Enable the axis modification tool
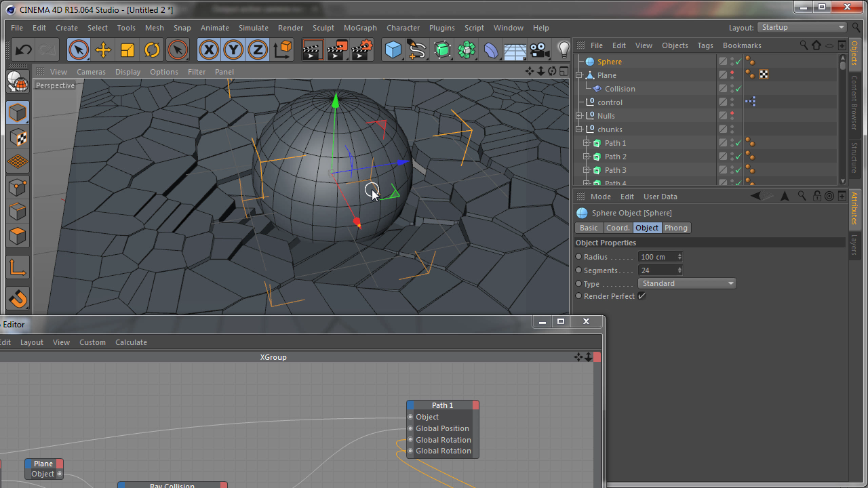868x488 pixels. (x=18, y=268)
